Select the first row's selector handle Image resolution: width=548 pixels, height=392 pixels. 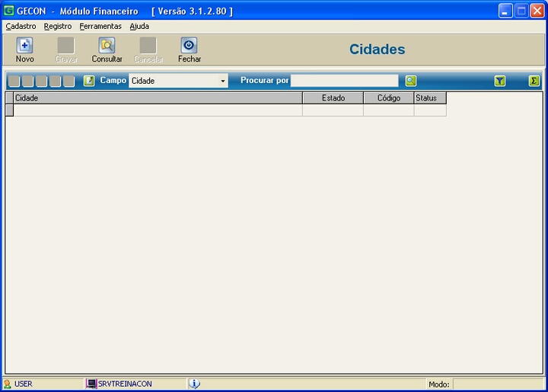click(9, 110)
